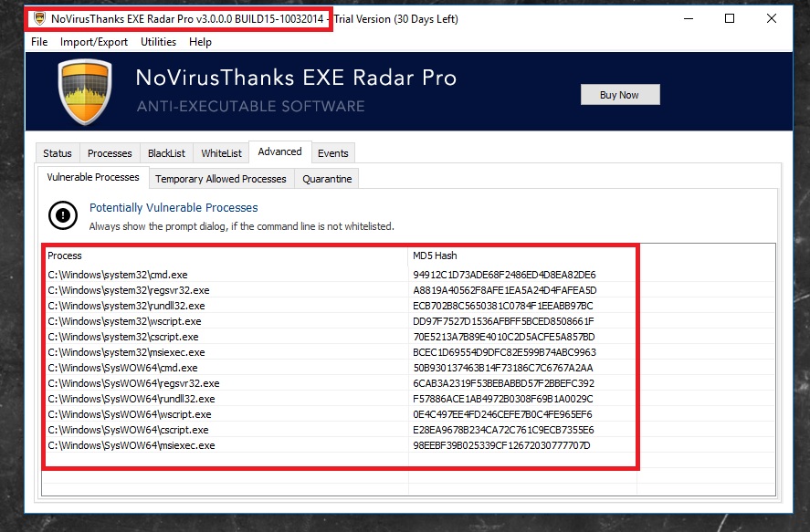Minimize the EXE Radar Pro window
810x532 pixels.
(689, 18)
